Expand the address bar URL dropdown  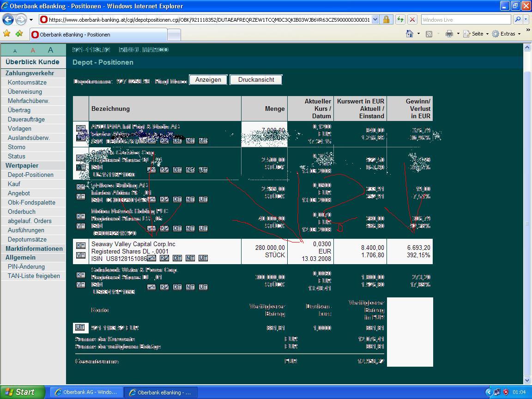pos(375,20)
